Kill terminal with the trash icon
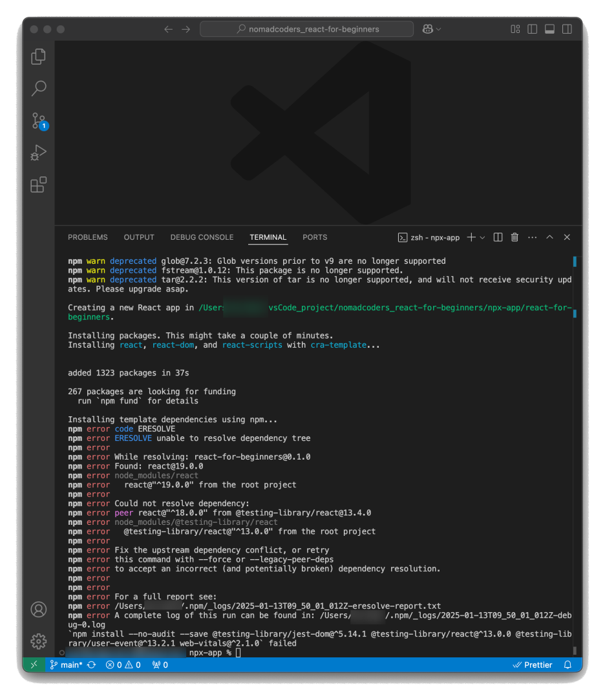The width and height of the screenshot is (605, 700). point(515,237)
